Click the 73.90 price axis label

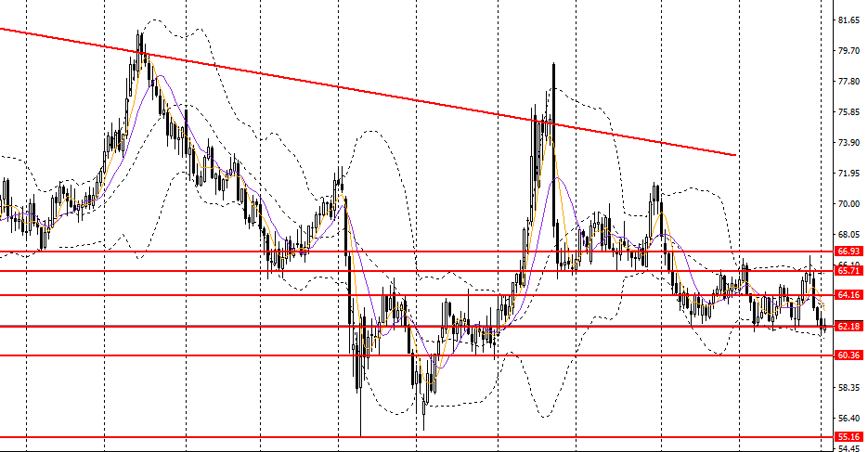point(847,143)
